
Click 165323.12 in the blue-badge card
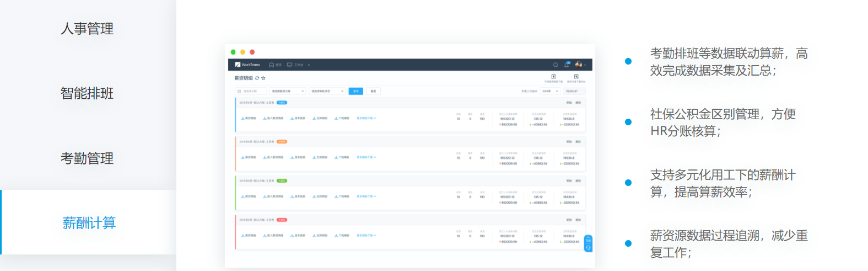508,119
